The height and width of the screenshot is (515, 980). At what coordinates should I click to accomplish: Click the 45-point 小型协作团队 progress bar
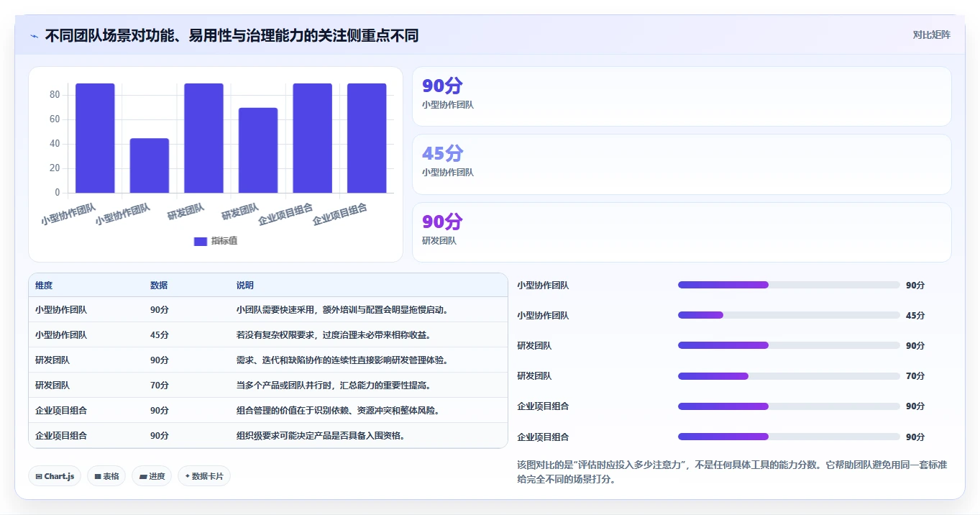[789, 315]
